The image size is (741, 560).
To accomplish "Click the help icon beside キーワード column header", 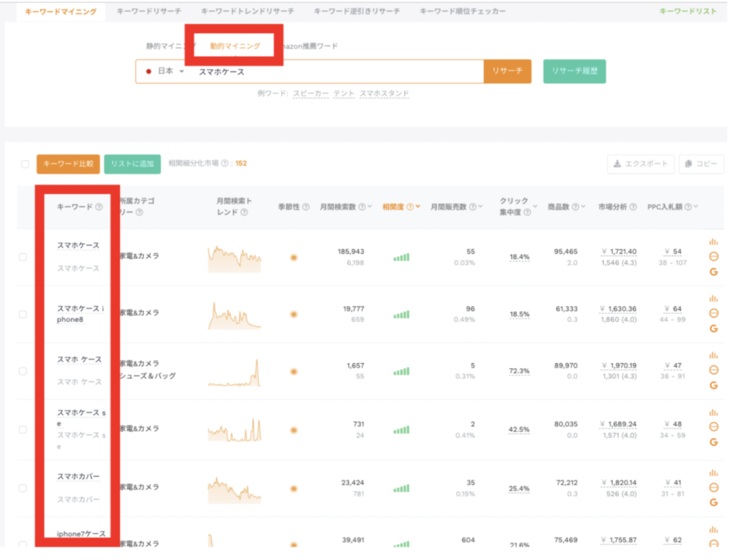I will [99, 207].
